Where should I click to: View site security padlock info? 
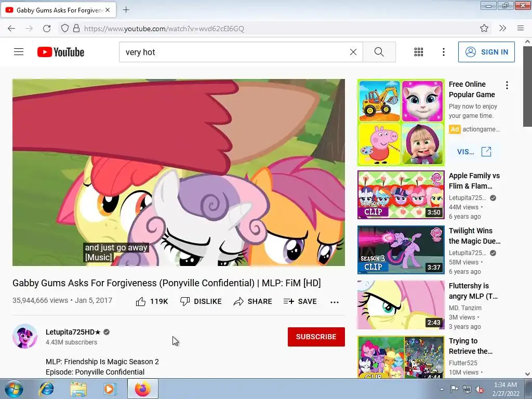(76, 28)
